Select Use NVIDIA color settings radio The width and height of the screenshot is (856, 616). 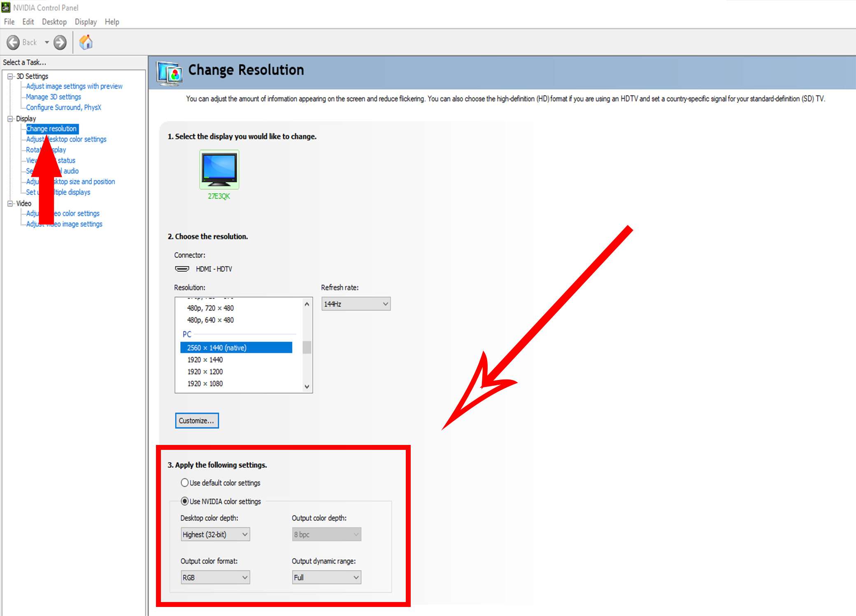185,501
